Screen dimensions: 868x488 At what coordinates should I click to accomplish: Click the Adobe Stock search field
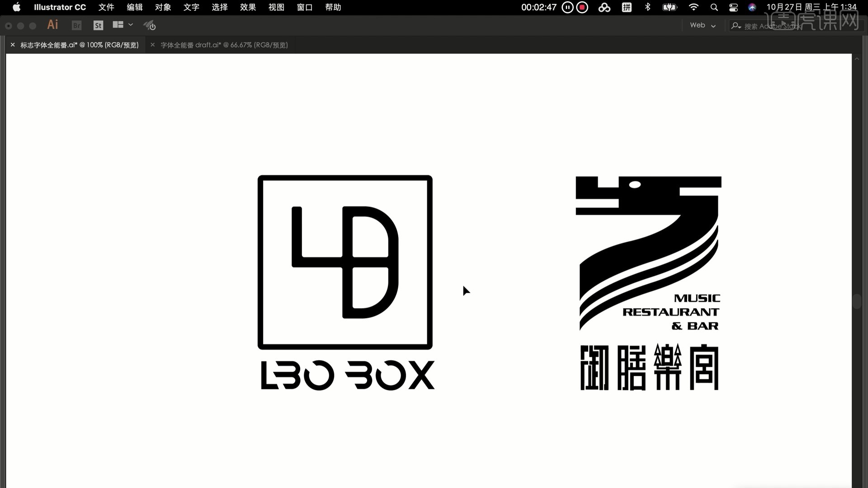tap(769, 26)
